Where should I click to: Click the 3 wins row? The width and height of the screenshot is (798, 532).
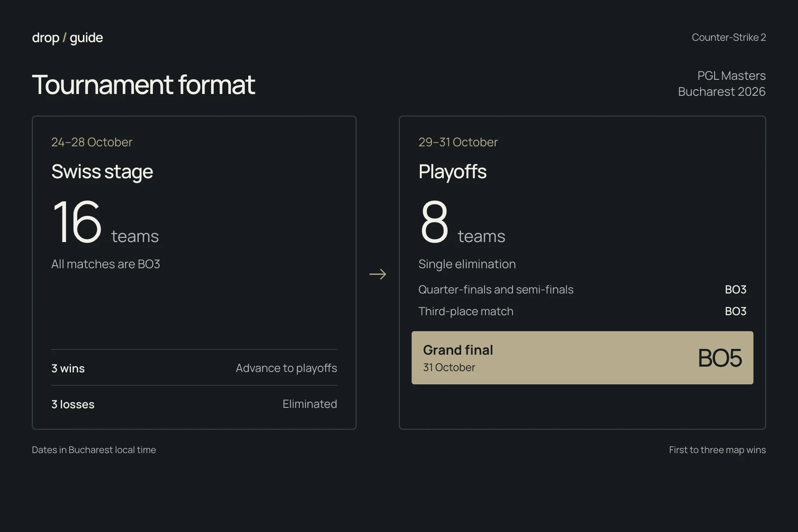(x=194, y=368)
